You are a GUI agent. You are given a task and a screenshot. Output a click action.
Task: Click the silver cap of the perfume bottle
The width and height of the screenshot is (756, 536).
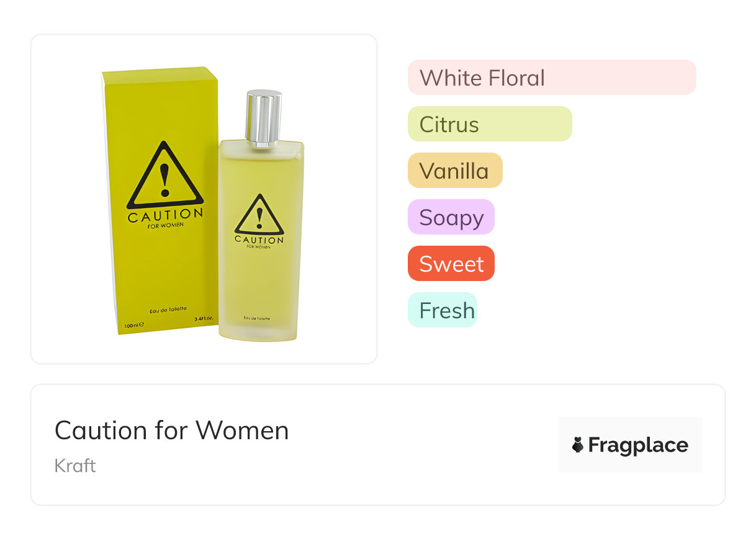(x=264, y=118)
